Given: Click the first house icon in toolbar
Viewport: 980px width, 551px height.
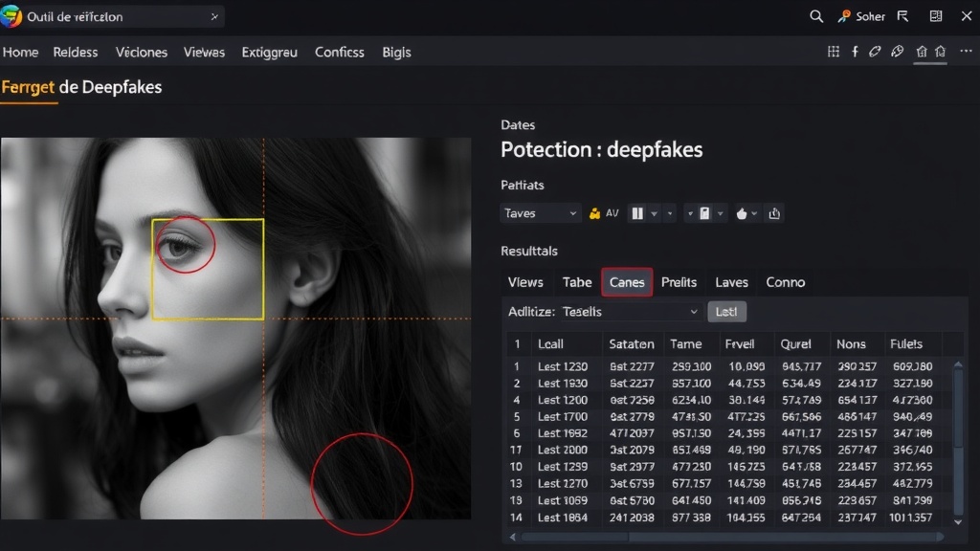Looking at the screenshot, I should coord(921,52).
